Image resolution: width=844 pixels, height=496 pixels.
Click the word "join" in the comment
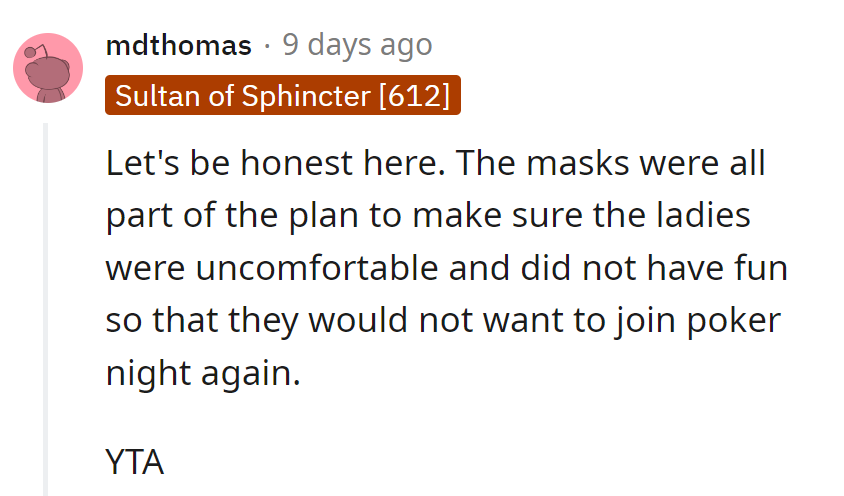pyautogui.click(x=652, y=320)
